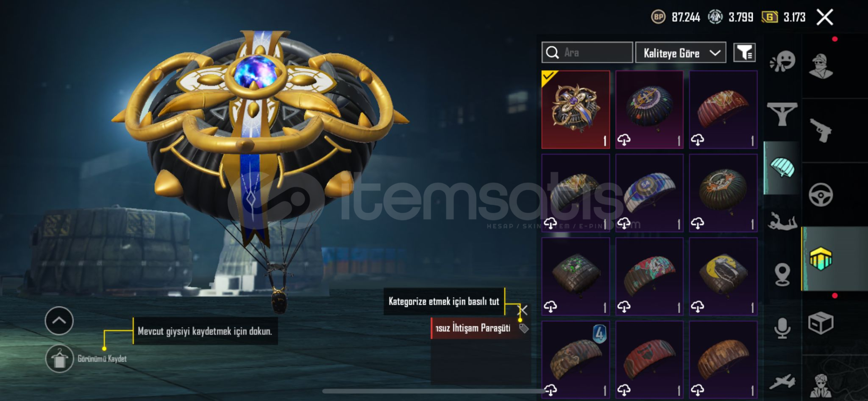Select the parachute category tab
This screenshot has height=401, width=868.
point(783,168)
